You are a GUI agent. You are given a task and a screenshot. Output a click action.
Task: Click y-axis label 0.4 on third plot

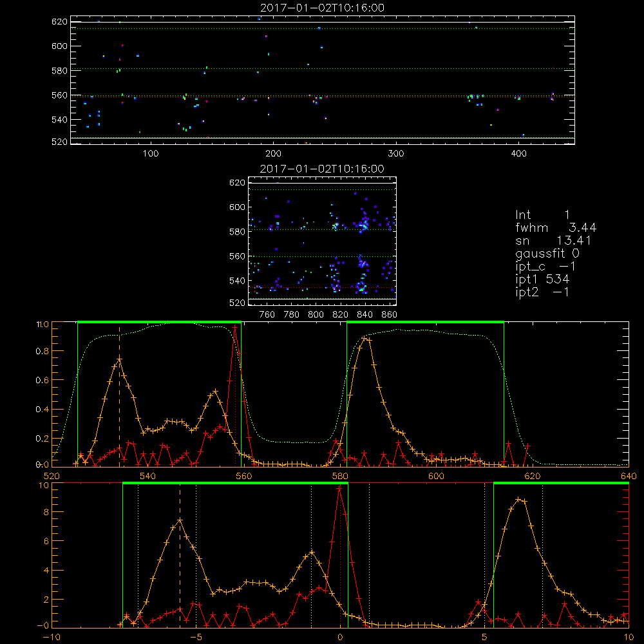click(x=43, y=410)
